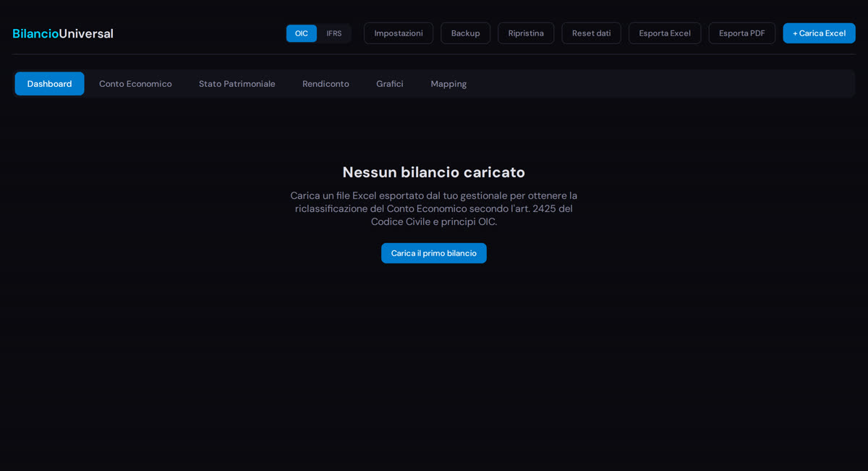Open the Impostazioni settings panel
The height and width of the screenshot is (471, 868).
(398, 33)
